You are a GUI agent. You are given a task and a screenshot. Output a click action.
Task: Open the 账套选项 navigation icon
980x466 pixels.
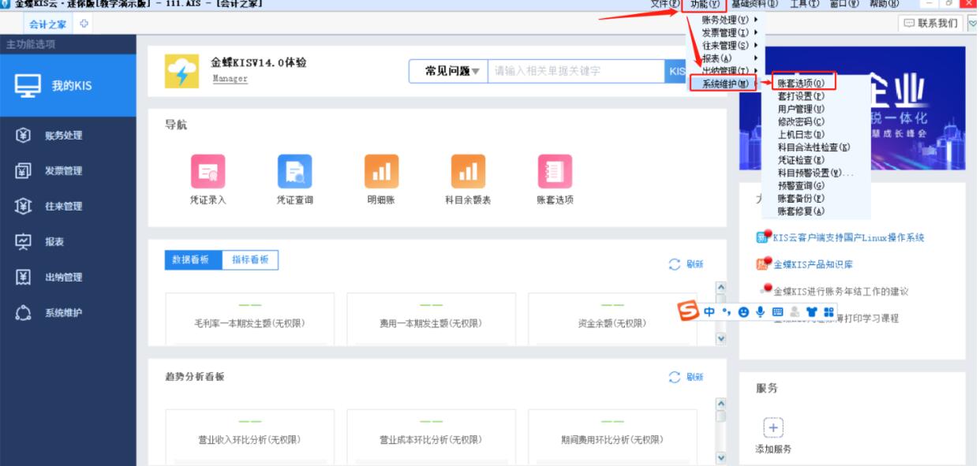click(554, 171)
